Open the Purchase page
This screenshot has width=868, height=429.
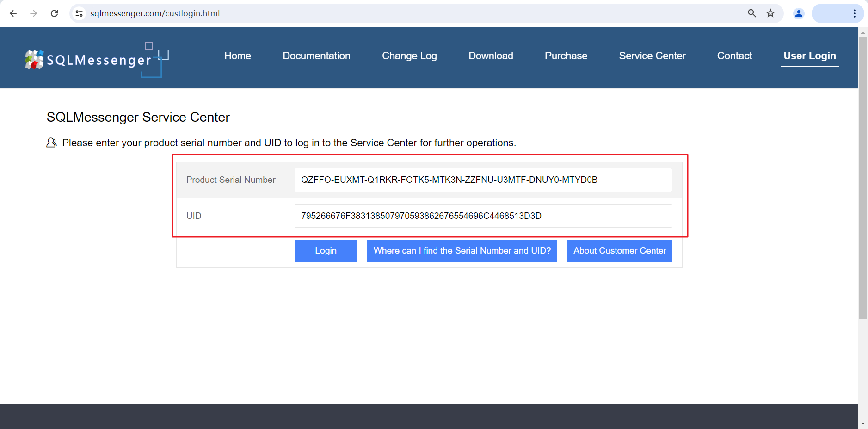click(566, 56)
